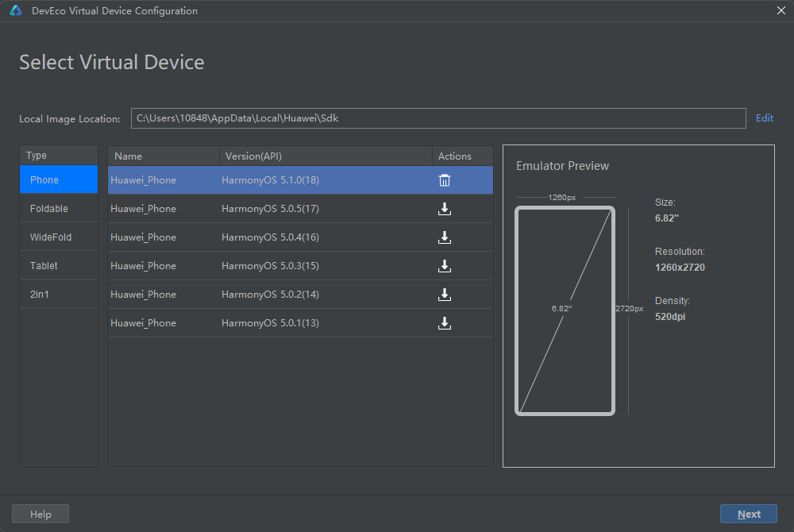Screen dimensions: 794x532
Task: Click the 520dpi density value
Action: click(670, 316)
